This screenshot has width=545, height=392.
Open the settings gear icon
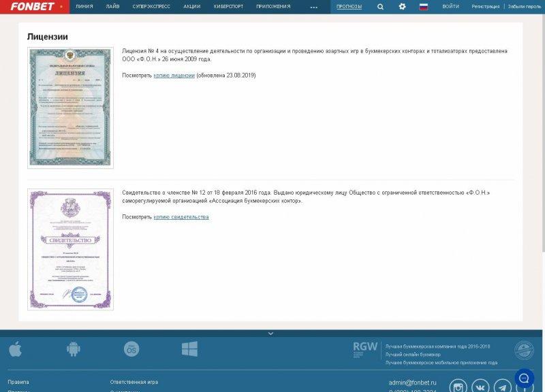(402, 6)
